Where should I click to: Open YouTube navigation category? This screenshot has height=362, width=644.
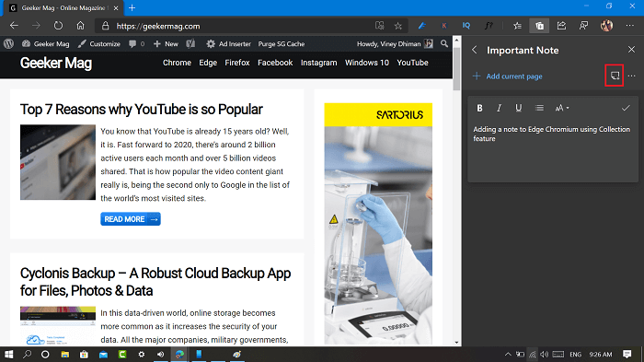pyautogui.click(x=412, y=63)
